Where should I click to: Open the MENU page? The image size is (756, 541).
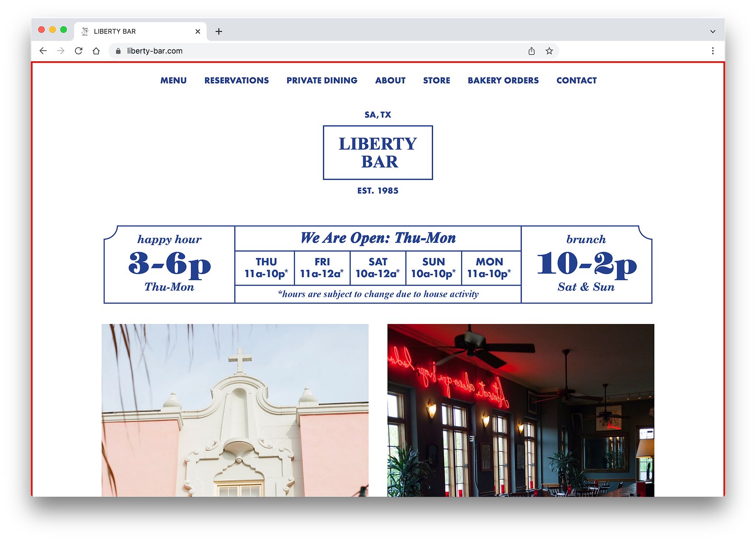coord(173,80)
